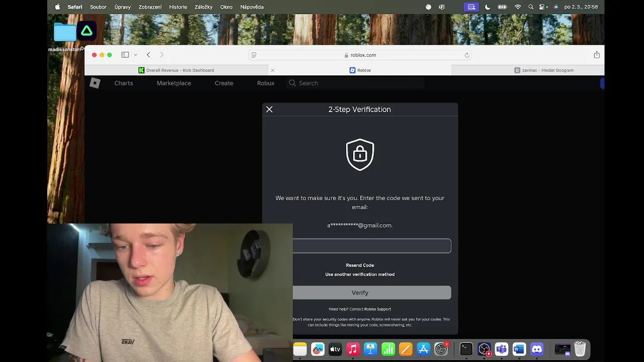Image resolution: width=644 pixels, height=362 pixels.
Task: Open Microsoft Word from the Dock
Action: coord(519,349)
